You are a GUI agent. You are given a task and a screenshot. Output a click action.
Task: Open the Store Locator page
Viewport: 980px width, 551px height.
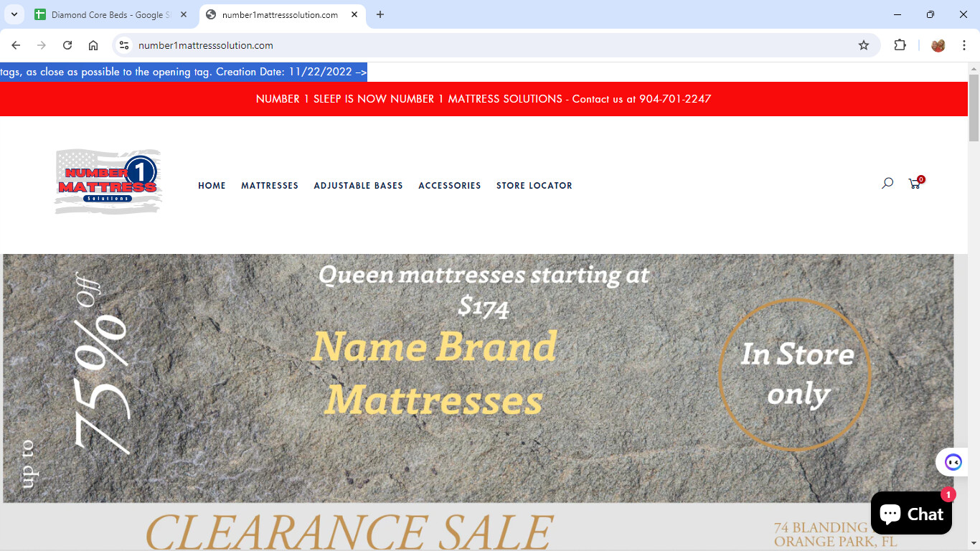pos(534,186)
